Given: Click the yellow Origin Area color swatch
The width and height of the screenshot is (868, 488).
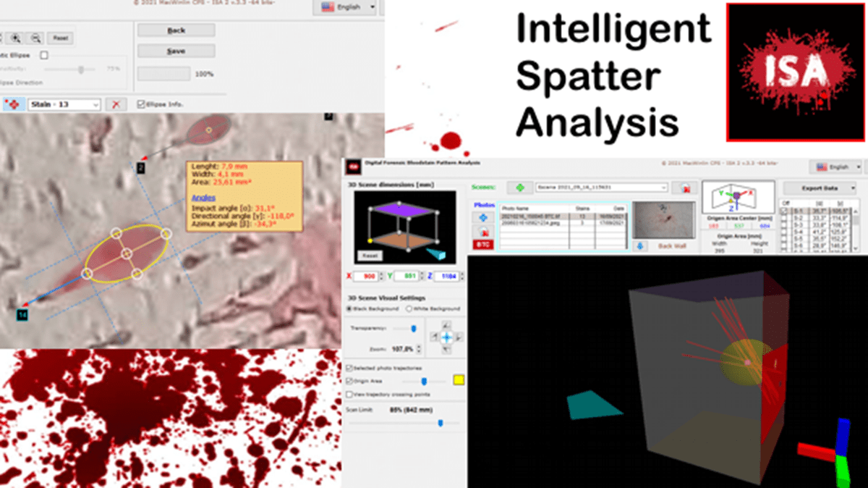Looking at the screenshot, I should tap(458, 380).
